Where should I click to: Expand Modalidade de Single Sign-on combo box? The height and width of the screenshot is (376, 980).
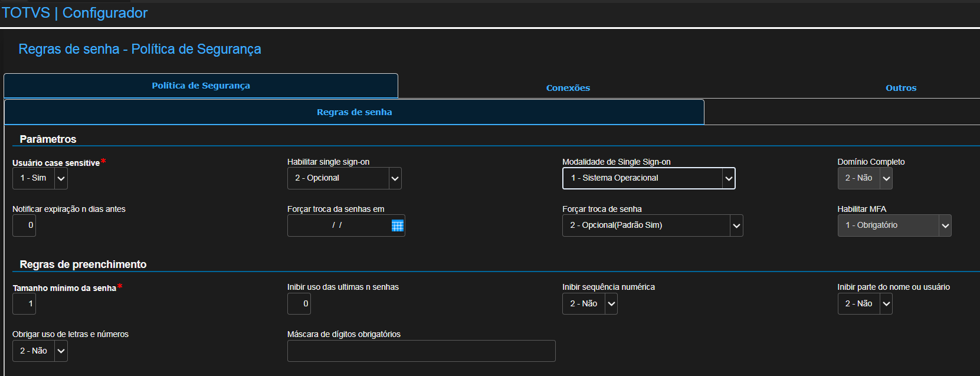coord(729,178)
